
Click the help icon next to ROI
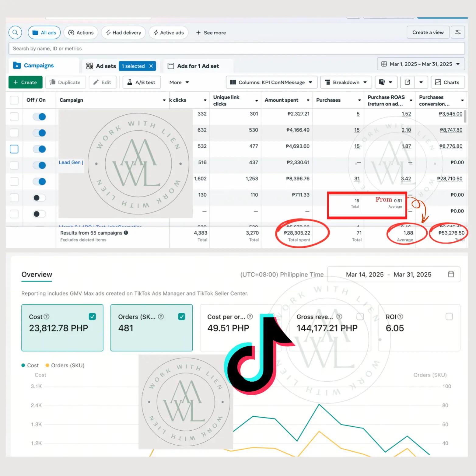click(401, 317)
